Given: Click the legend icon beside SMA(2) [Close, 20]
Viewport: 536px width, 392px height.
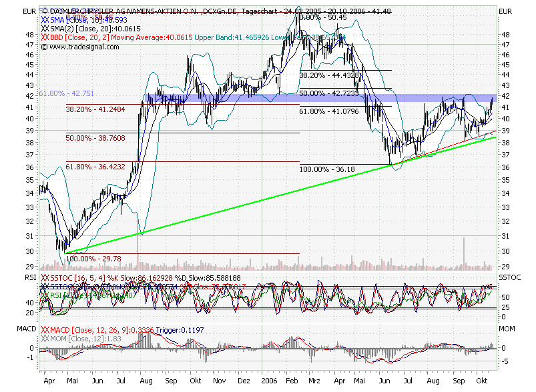Looking at the screenshot, I should click(44, 29).
